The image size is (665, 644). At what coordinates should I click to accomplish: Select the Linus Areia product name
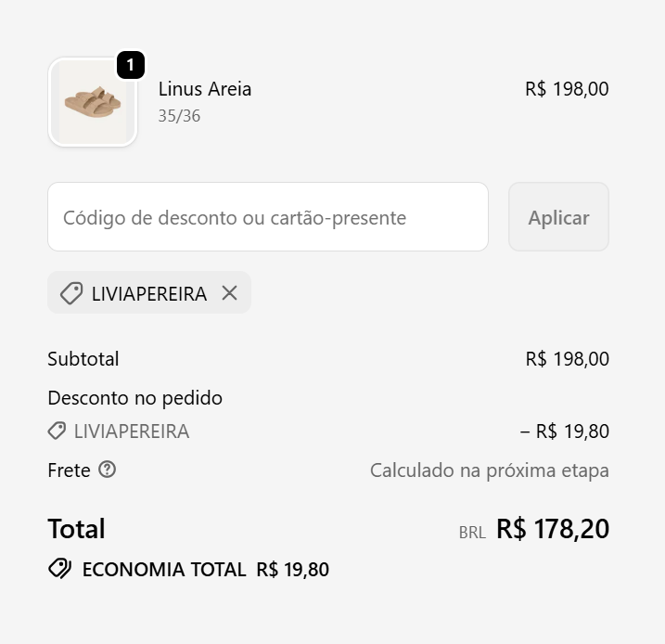(x=205, y=89)
